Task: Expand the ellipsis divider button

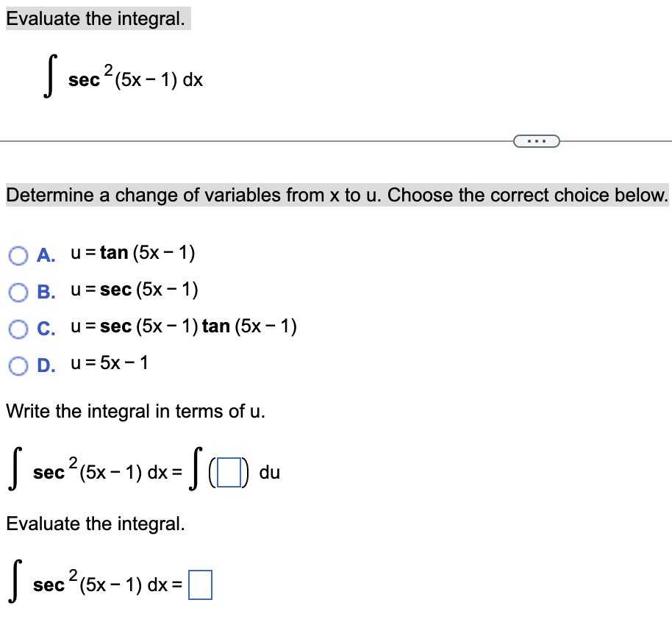Action: click(x=536, y=141)
